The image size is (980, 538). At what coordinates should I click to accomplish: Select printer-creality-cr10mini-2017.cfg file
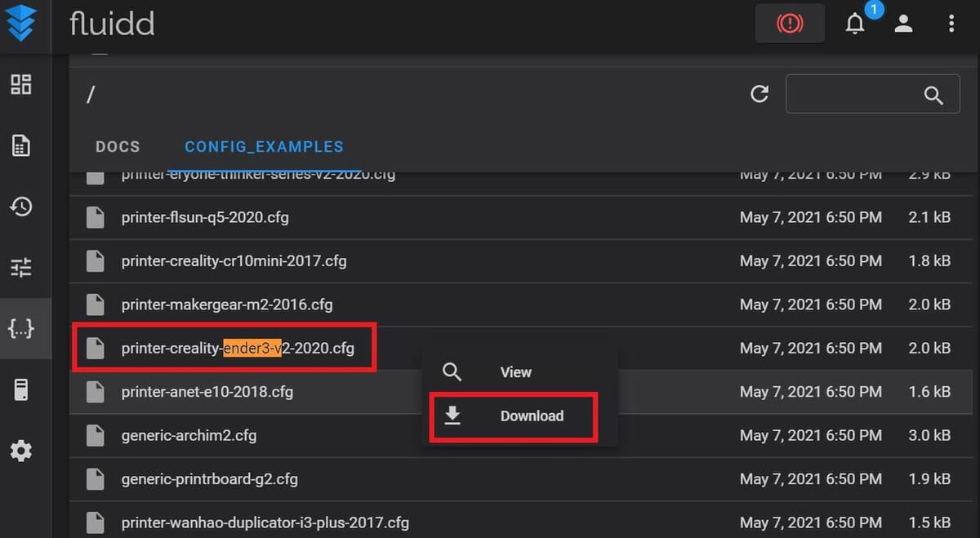[x=234, y=261]
